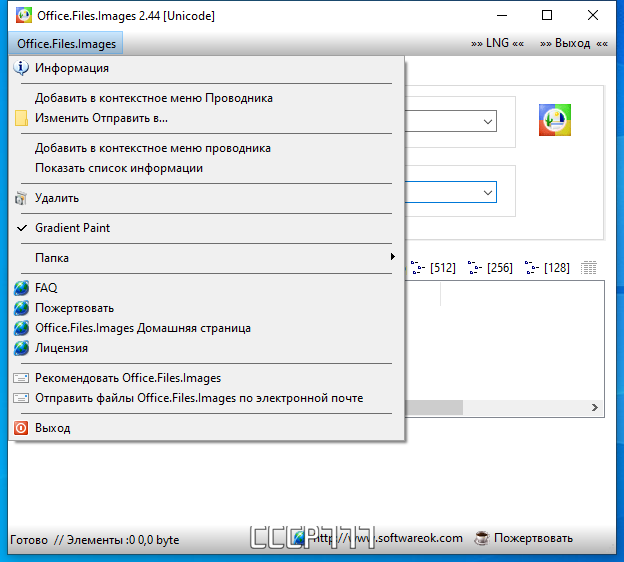Select Добавить в контекстное меню проводника (lowercase)
This screenshot has height=562, width=624.
coord(206,148)
